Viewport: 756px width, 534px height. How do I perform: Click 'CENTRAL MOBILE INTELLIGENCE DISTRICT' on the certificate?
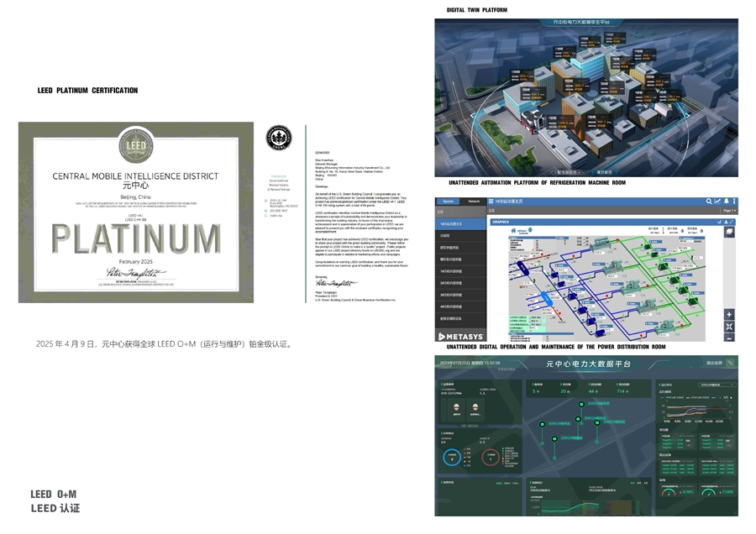(x=135, y=176)
